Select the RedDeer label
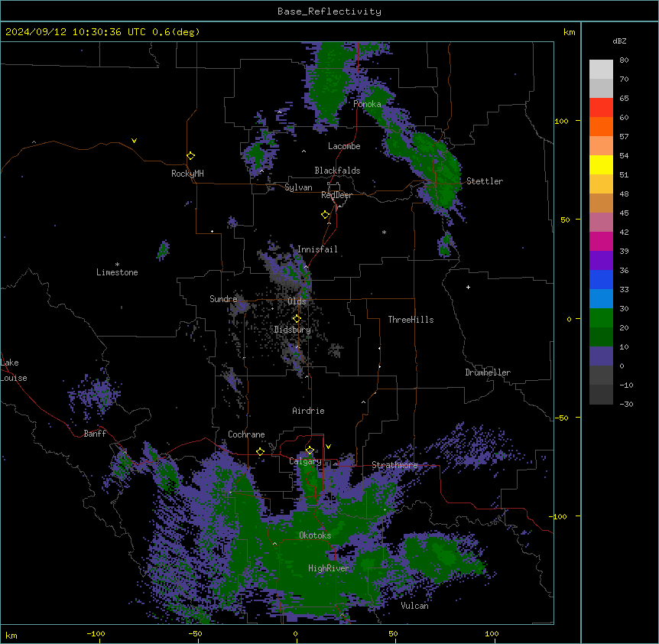Viewport: 659px width, 644px height. click(x=336, y=195)
